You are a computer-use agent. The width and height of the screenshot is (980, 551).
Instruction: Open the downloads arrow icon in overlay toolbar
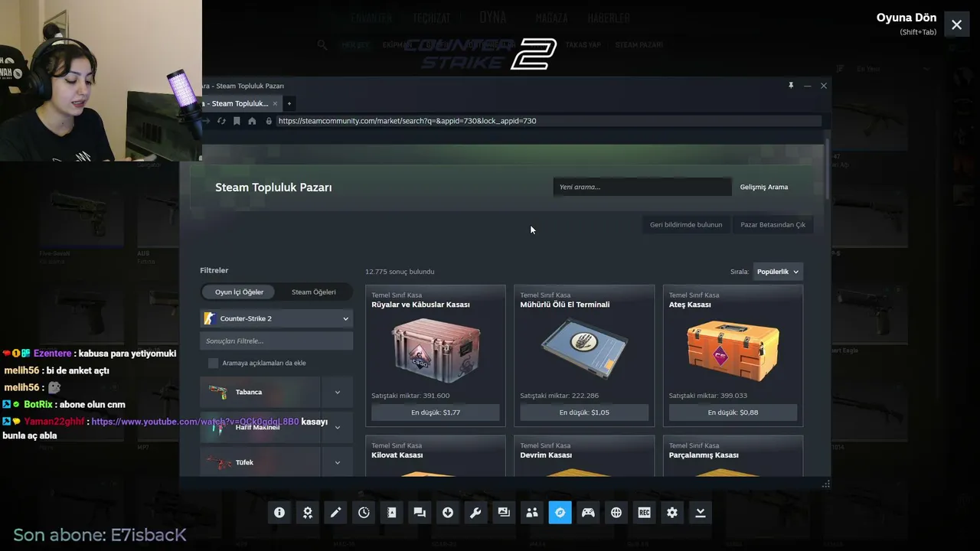(448, 513)
